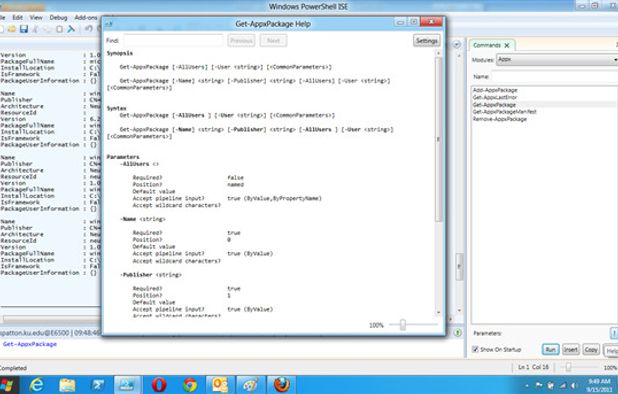
Task: Click the volume speaker tray icon
Action: (x=575, y=385)
